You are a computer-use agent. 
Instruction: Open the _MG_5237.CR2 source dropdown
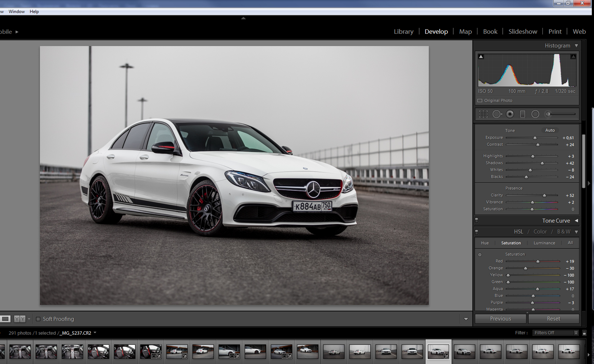coord(95,332)
